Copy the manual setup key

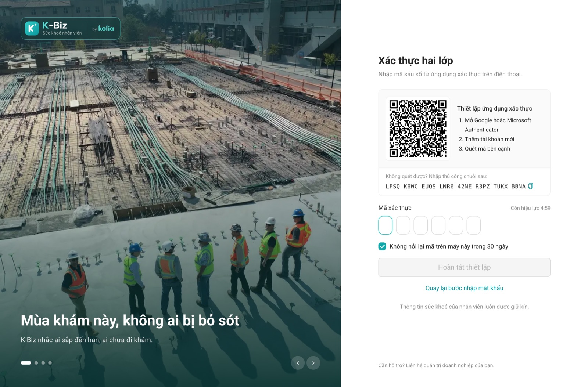click(x=530, y=186)
